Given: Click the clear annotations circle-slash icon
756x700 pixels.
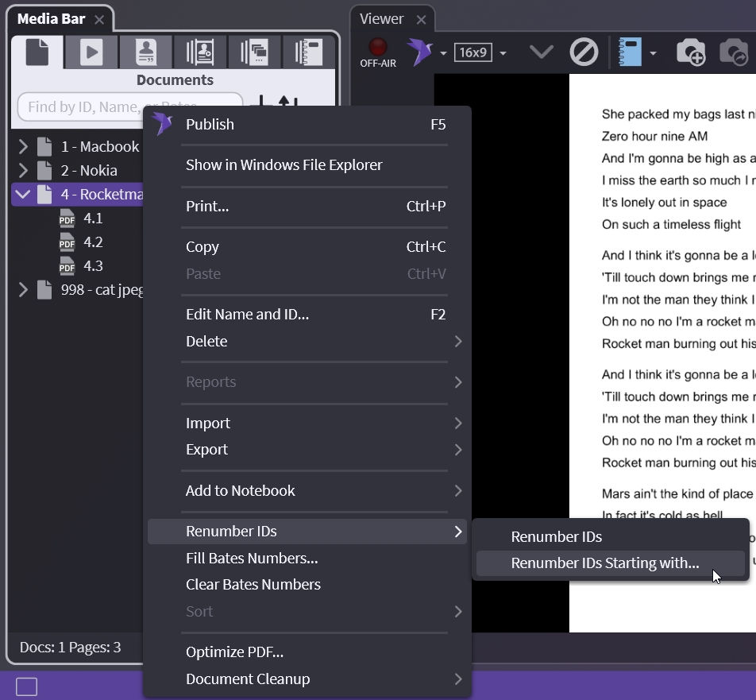Looking at the screenshot, I should (x=584, y=53).
